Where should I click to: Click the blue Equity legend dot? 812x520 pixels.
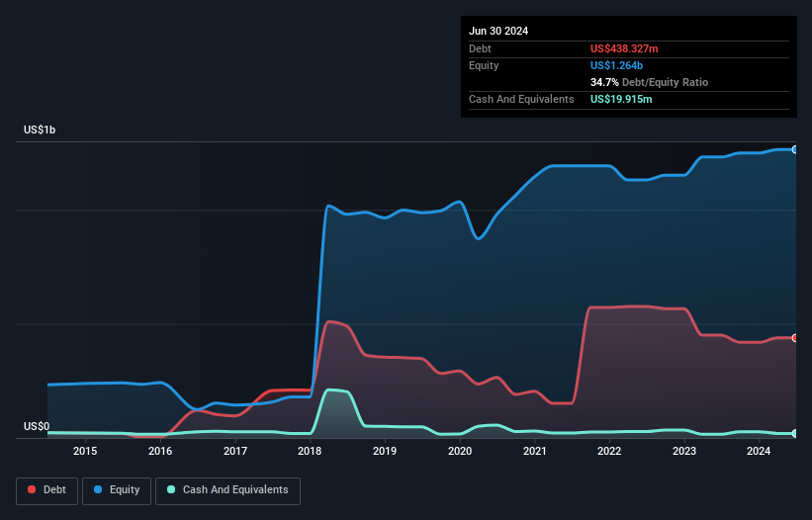(98, 489)
